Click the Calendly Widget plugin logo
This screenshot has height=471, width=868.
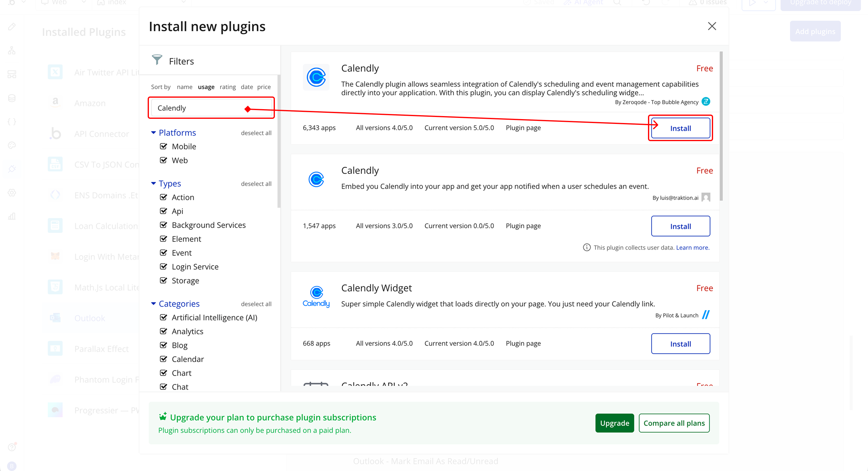click(316, 296)
